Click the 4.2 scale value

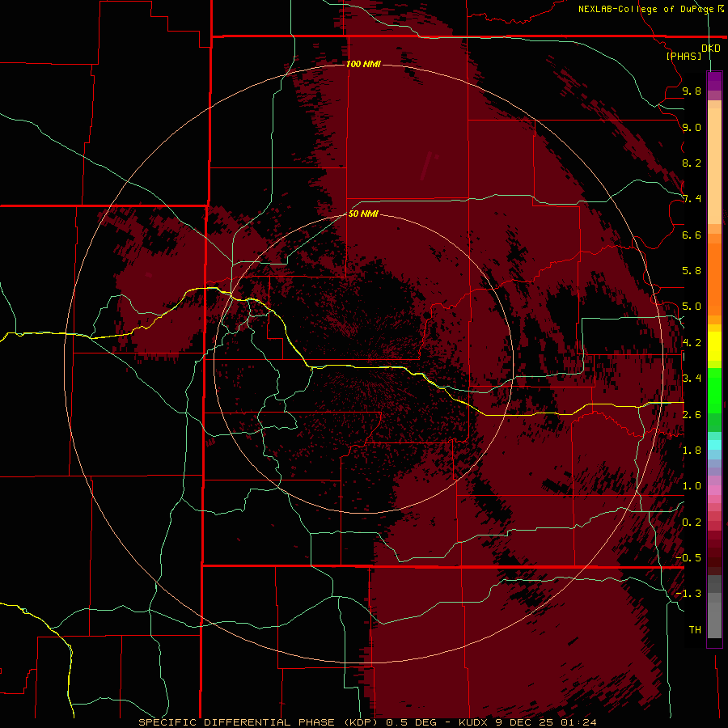click(692, 343)
